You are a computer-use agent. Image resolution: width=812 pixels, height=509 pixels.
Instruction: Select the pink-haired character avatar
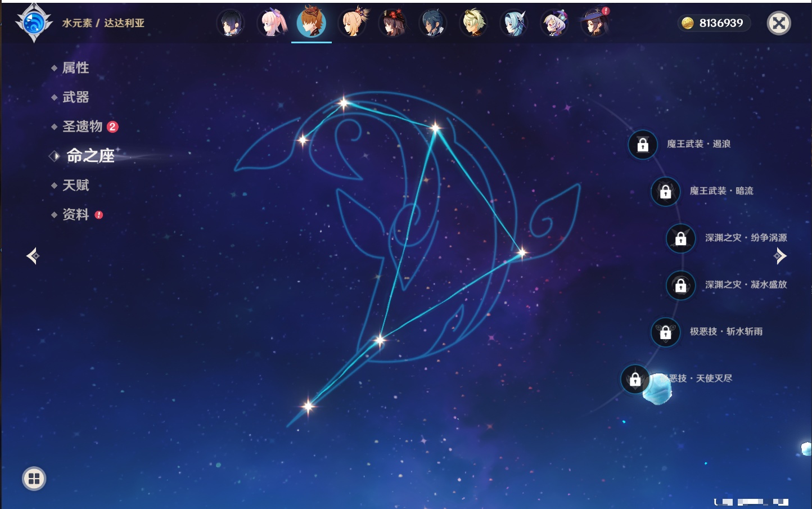[272, 24]
